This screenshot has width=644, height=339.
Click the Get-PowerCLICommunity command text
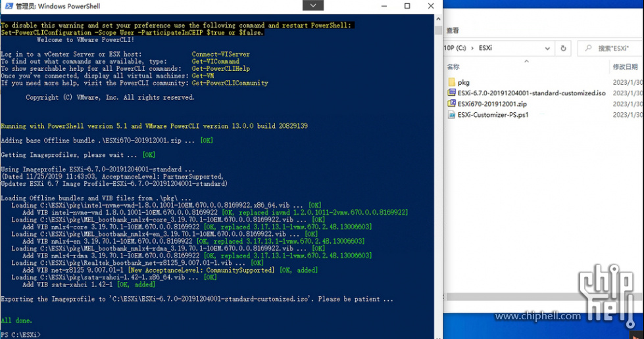click(230, 83)
